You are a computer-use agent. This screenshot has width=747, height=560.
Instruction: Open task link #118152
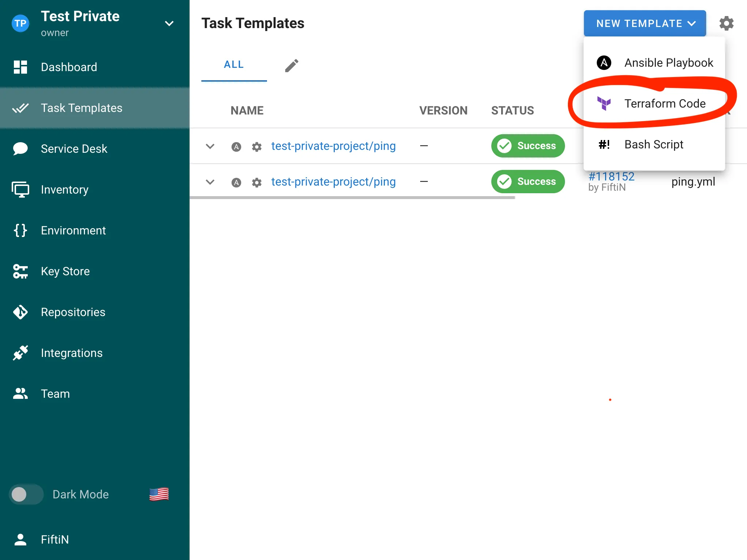pos(611,176)
